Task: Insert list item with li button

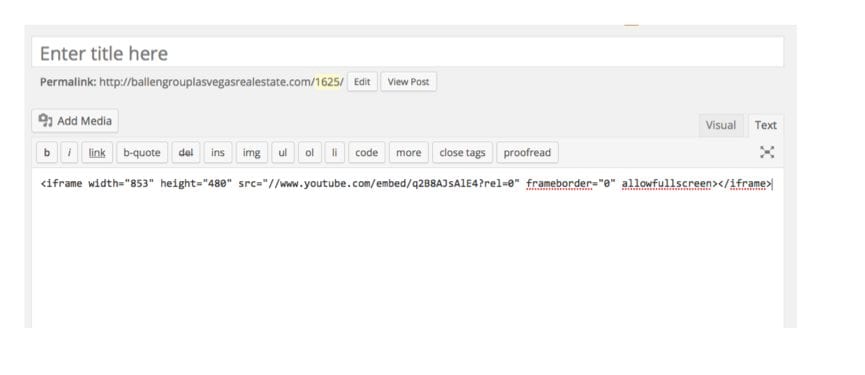Action: (334, 153)
